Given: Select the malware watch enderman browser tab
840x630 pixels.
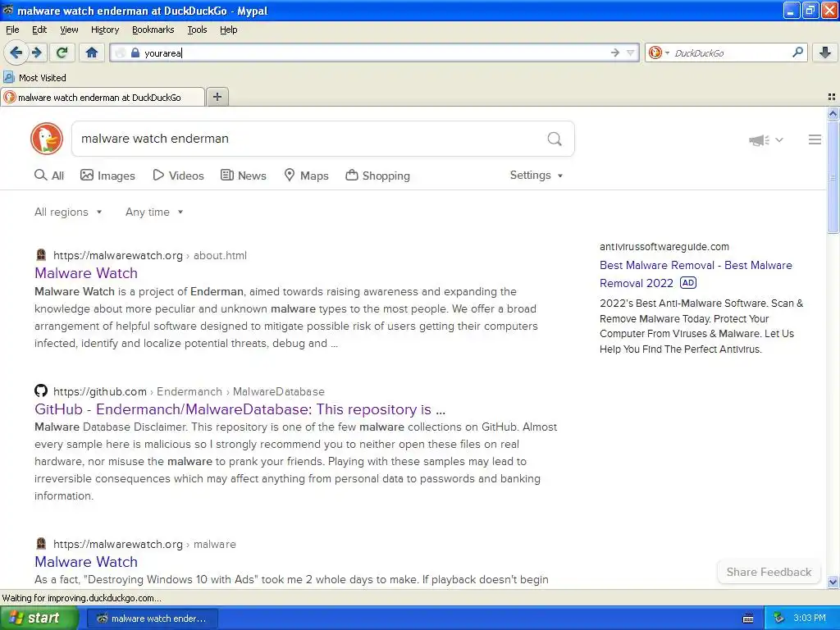Looking at the screenshot, I should click(x=102, y=97).
